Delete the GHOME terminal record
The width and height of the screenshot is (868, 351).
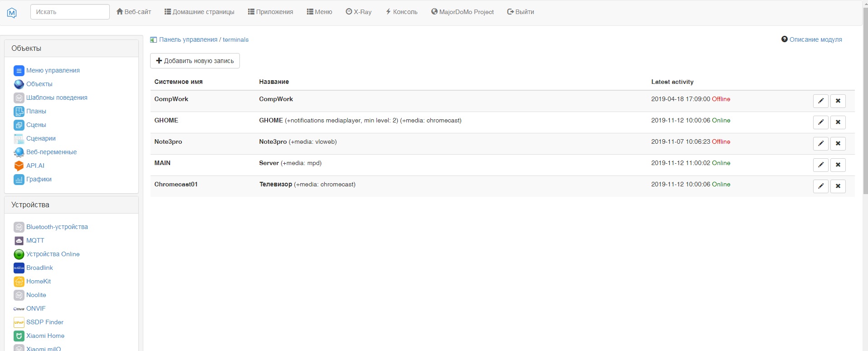(838, 122)
